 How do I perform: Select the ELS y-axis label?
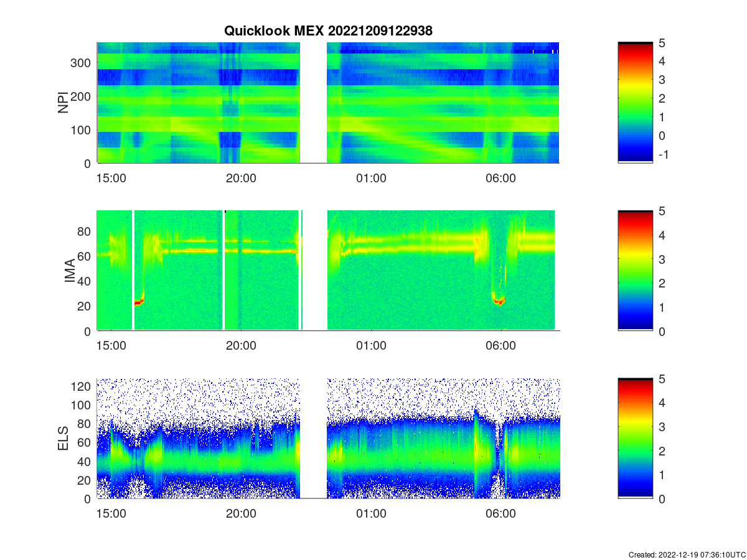click(x=63, y=439)
